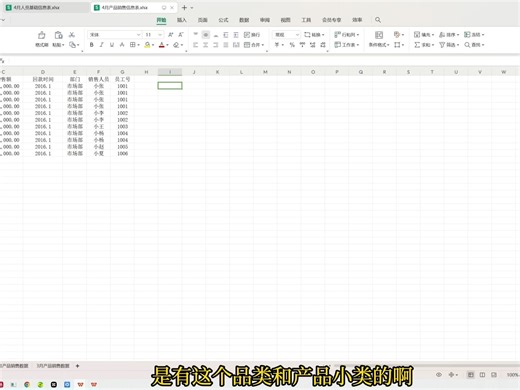Switch to the 开始 ribbon tab

pos(161,20)
